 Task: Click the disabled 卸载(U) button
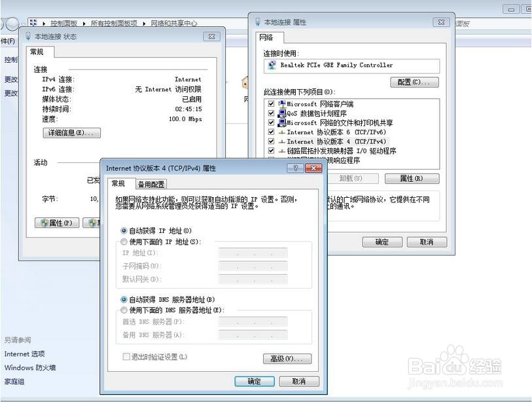(351, 178)
